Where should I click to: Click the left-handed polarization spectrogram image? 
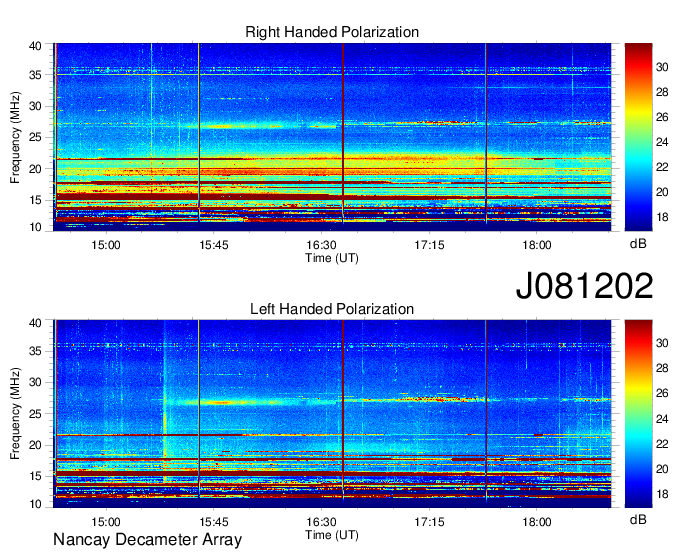click(x=332, y=414)
